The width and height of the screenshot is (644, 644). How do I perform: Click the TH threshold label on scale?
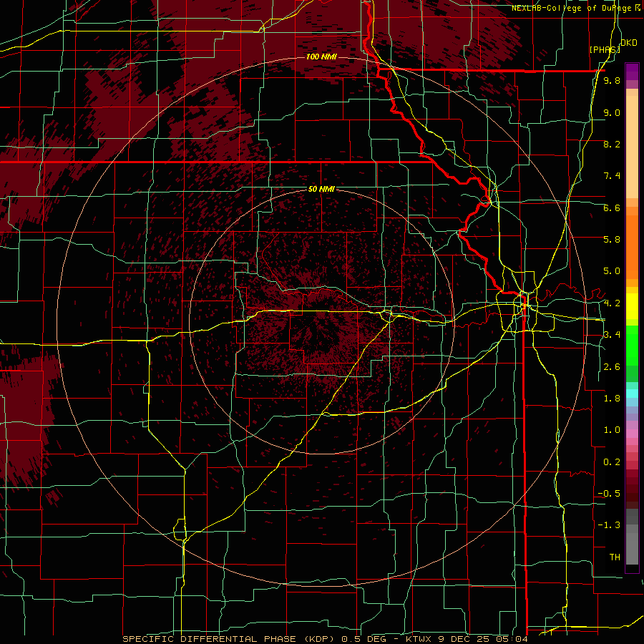[x=615, y=557]
